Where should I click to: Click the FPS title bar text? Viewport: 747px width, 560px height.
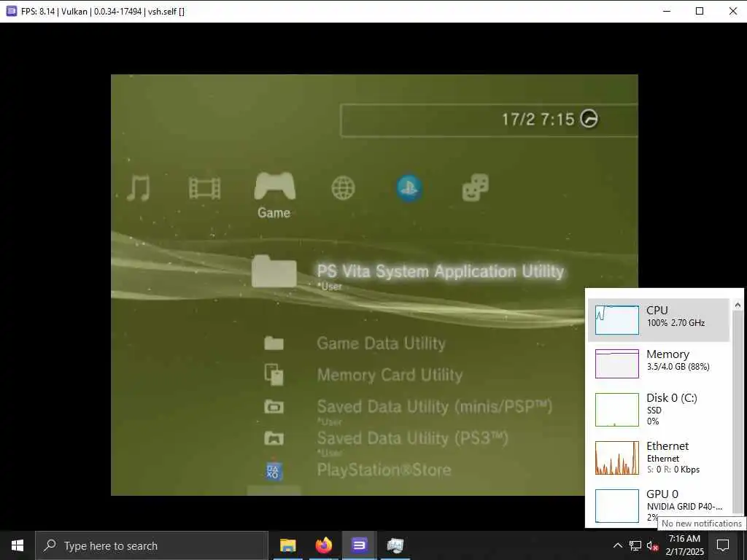tap(103, 12)
